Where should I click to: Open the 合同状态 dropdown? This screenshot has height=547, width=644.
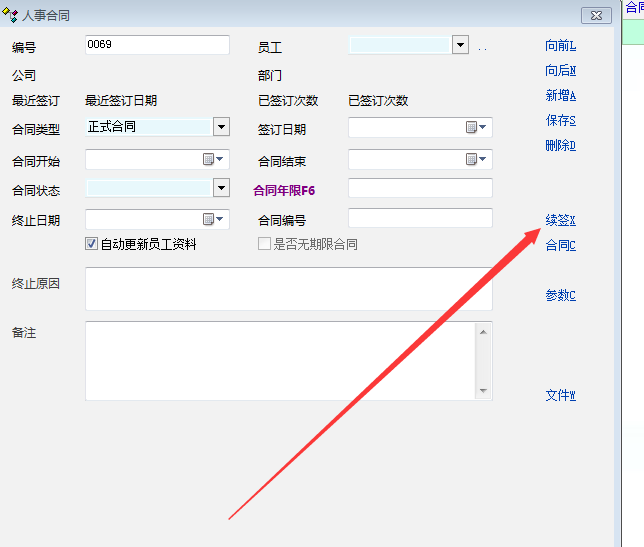(x=221, y=188)
